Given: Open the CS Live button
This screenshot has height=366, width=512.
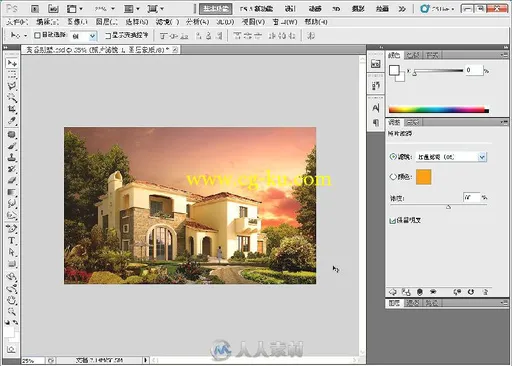Looking at the screenshot, I should tap(437, 9).
